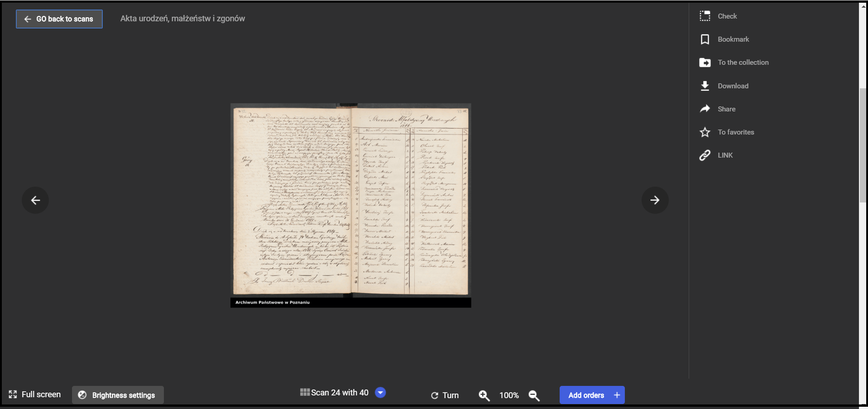Rotate the scan with Turn
868x409 pixels.
(445, 395)
